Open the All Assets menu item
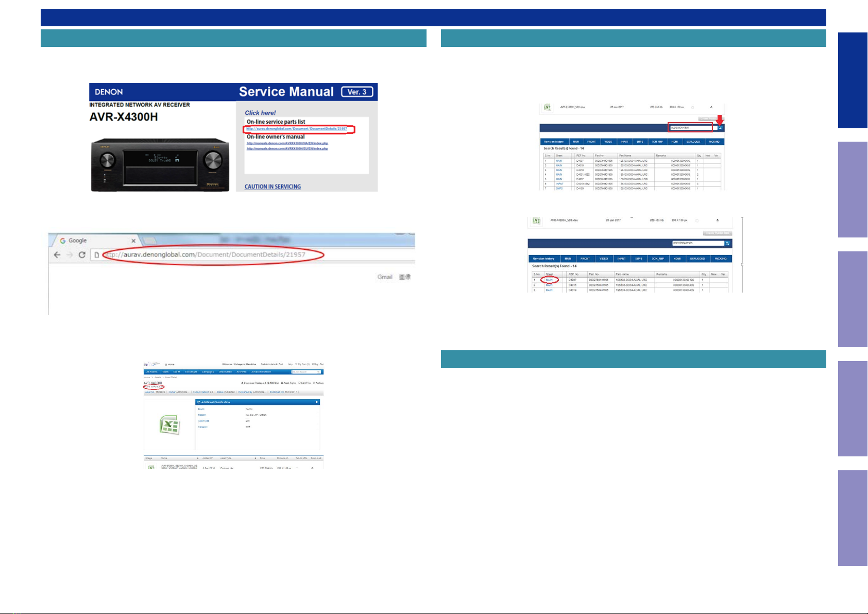The image size is (868, 614). tap(152, 372)
